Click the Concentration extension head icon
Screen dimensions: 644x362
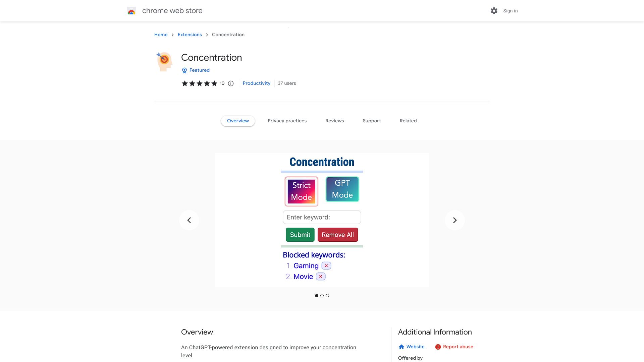164,62
